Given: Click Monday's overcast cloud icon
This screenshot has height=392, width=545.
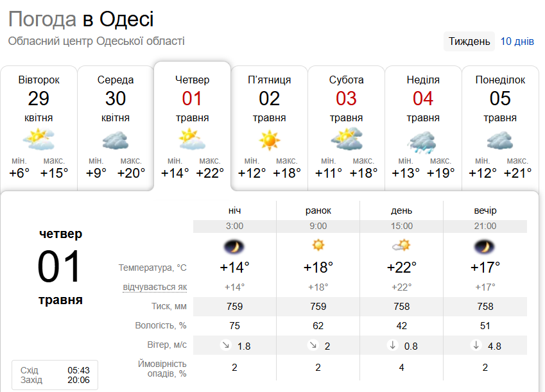Looking at the screenshot, I should click(x=500, y=140).
